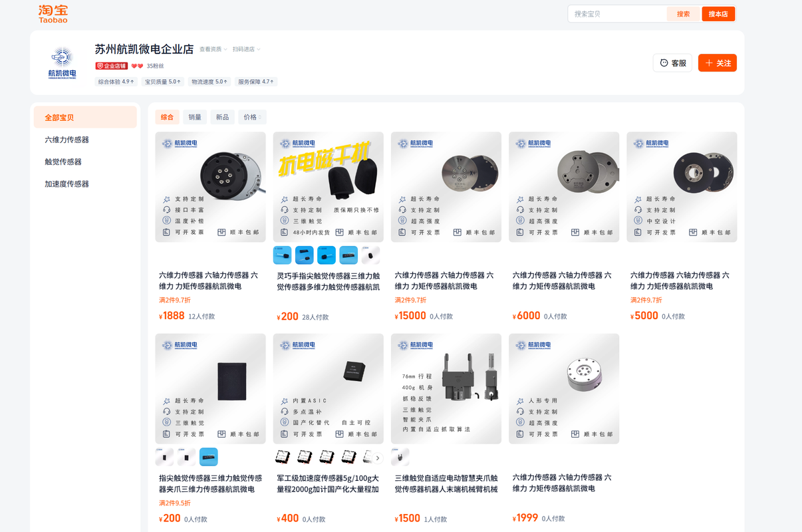Select fourth chip thumbnail under 军工级加速度传感器
Image resolution: width=802 pixels, height=532 pixels.
pyautogui.click(x=348, y=457)
